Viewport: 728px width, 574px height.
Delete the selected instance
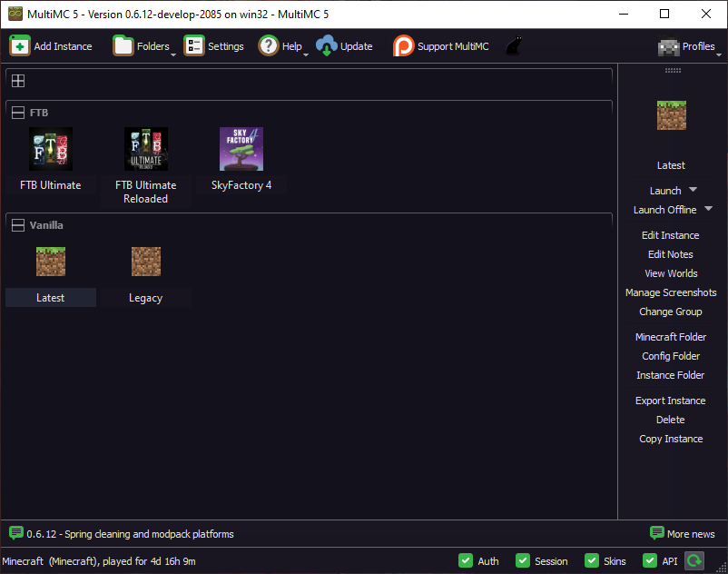click(671, 420)
